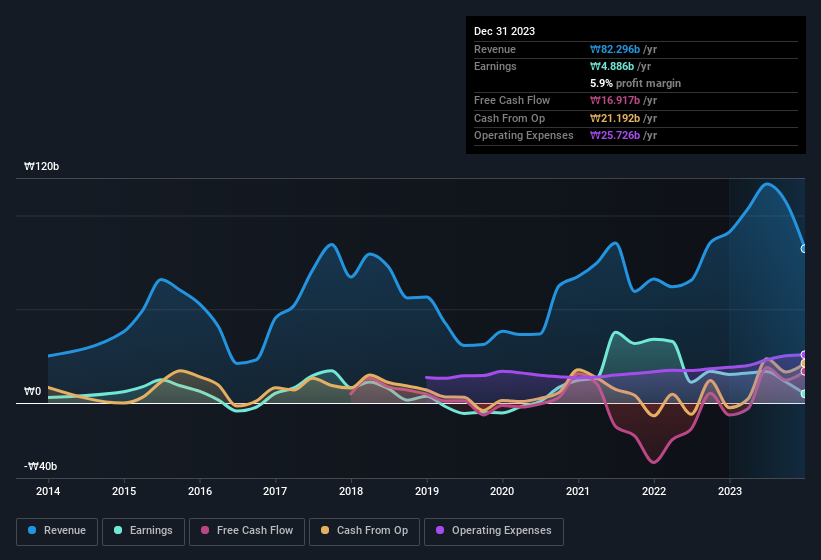Click the Dec 31 2023 tooltip date
Screen dimensions: 821x560
(x=504, y=31)
